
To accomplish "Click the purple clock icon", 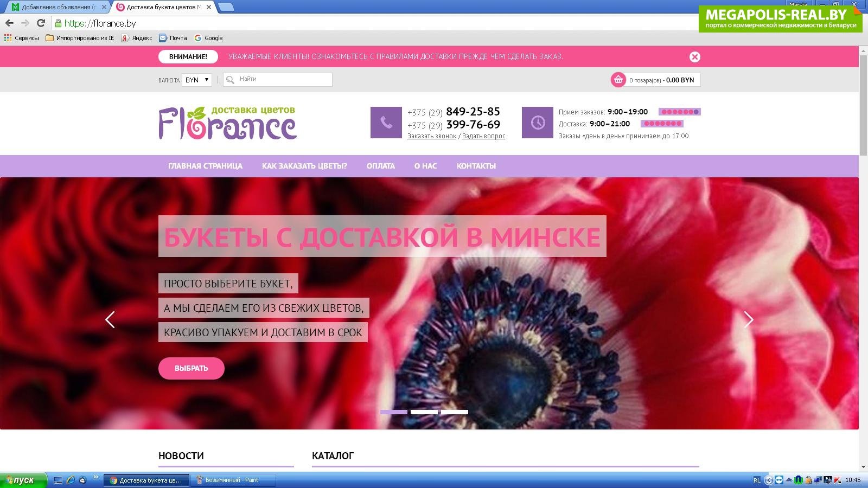I will [x=537, y=123].
